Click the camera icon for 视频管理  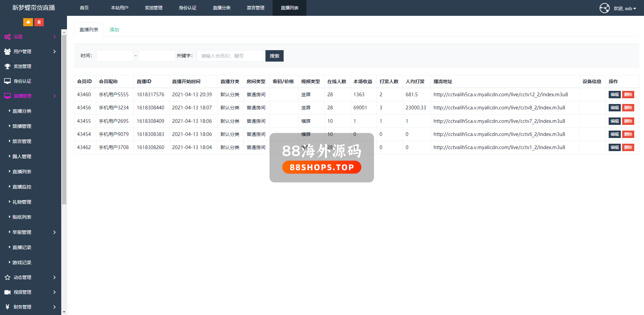click(x=7, y=292)
